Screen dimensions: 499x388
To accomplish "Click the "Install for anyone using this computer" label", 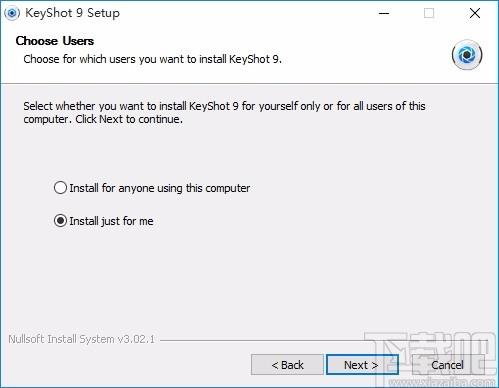I will point(160,188).
